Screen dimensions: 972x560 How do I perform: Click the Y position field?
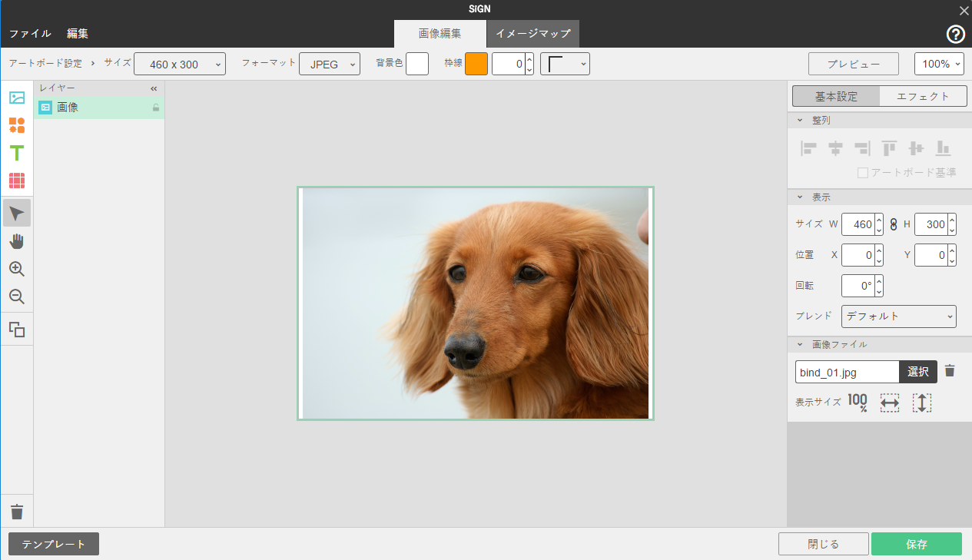click(x=931, y=255)
